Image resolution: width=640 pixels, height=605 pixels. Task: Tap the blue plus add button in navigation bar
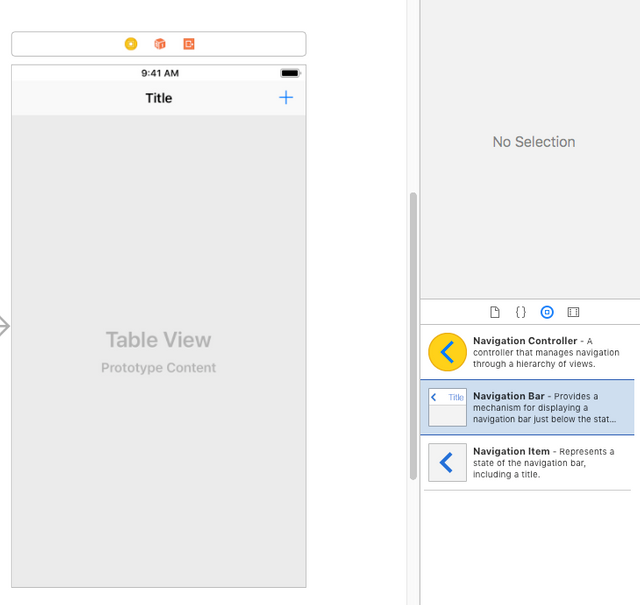pyautogui.click(x=286, y=98)
